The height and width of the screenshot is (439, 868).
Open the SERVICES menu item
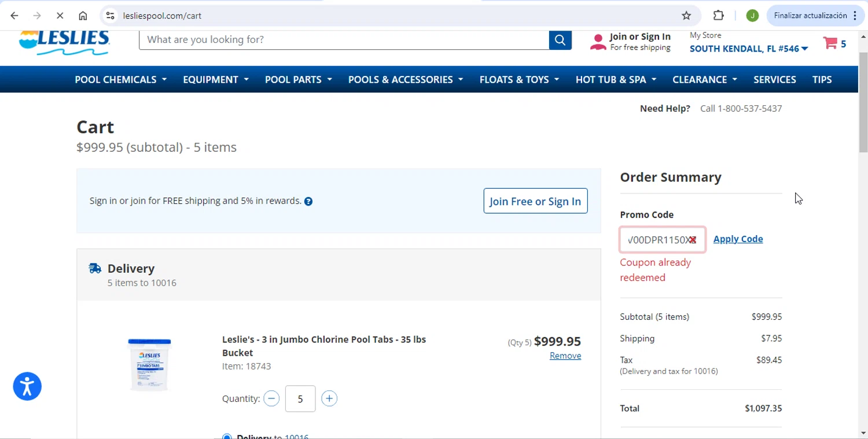coord(774,79)
